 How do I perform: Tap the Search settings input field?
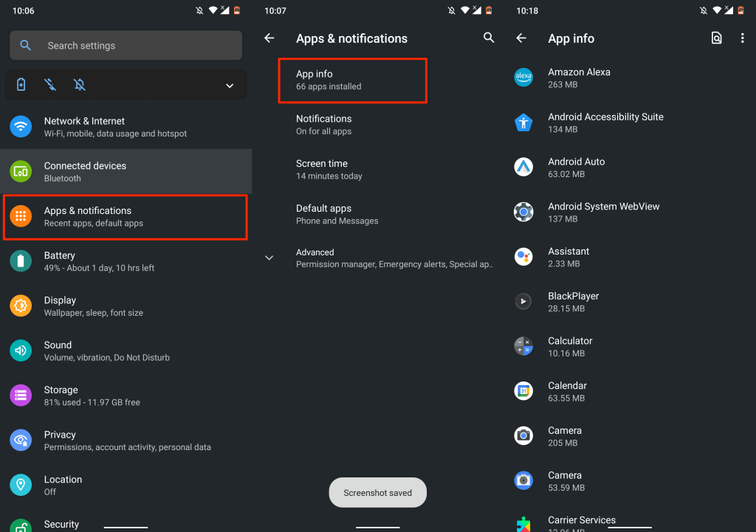126,45
